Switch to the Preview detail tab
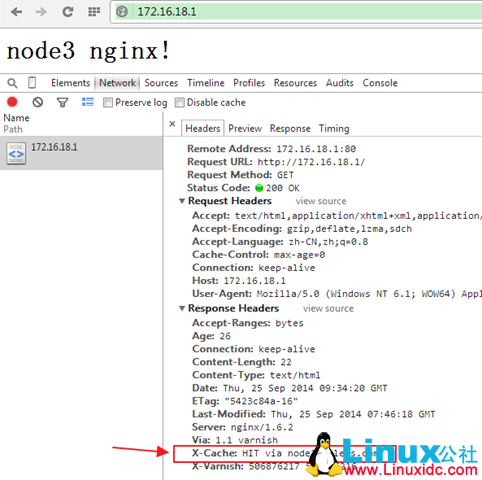The height and width of the screenshot is (480, 482). pyautogui.click(x=245, y=128)
